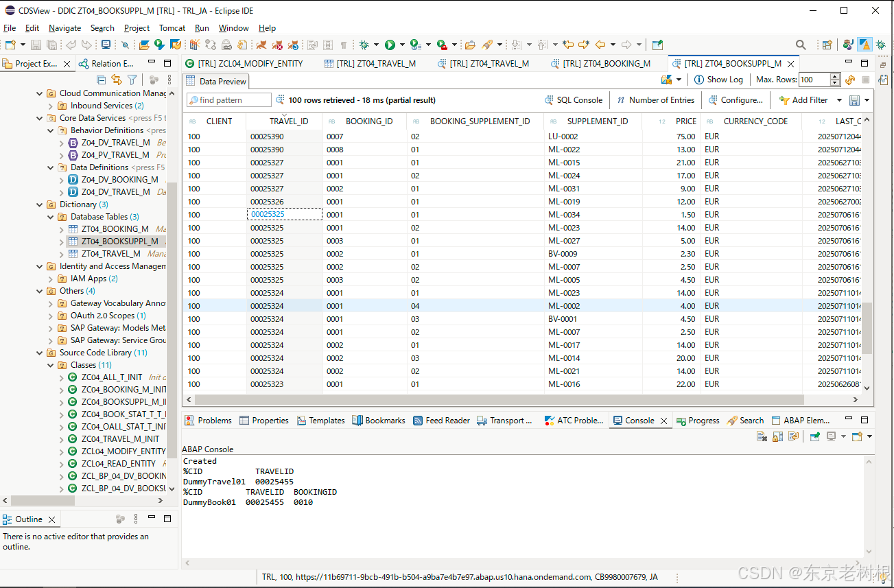Collapse the Database Tables tree node

tap(49, 216)
